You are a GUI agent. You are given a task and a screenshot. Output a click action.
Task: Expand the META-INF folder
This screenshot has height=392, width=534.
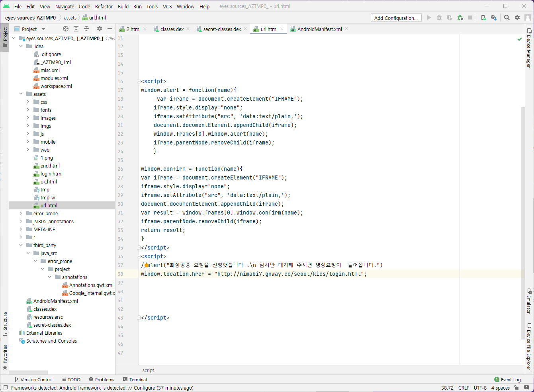21,229
